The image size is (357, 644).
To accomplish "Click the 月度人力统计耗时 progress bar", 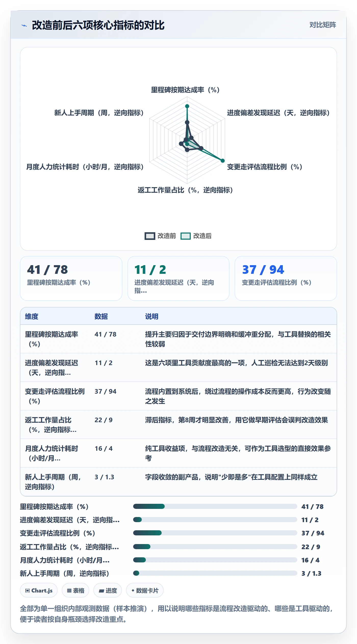I will click(215, 560).
